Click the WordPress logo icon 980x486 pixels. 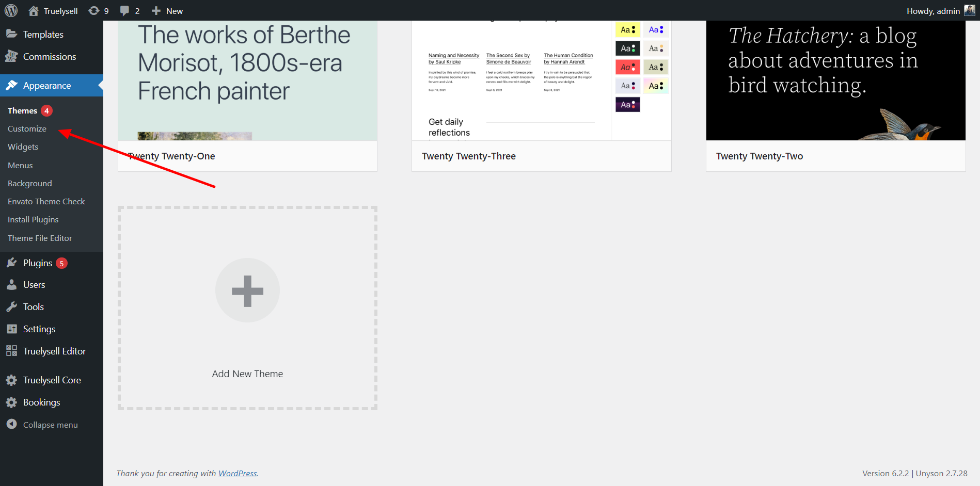click(x=11, y=10)
